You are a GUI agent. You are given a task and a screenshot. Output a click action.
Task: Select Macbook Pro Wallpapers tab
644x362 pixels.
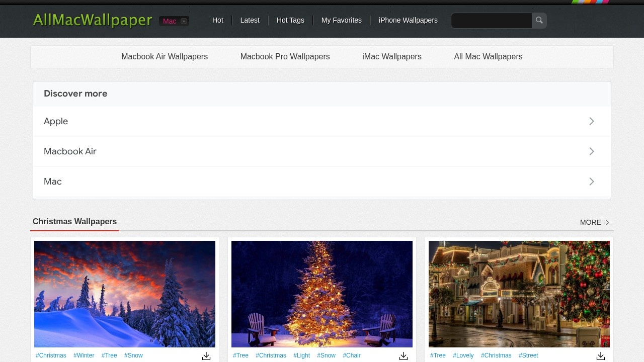[x=285, y=57]
